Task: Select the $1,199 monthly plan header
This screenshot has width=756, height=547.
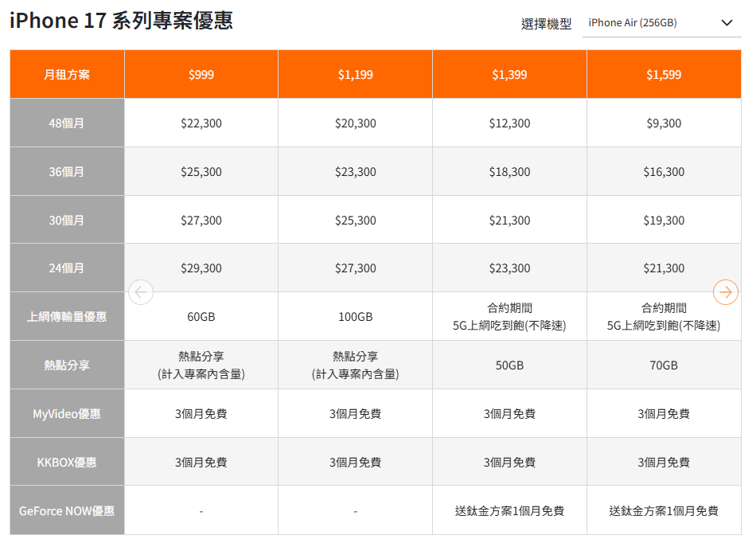Action: tap(355, 75)
